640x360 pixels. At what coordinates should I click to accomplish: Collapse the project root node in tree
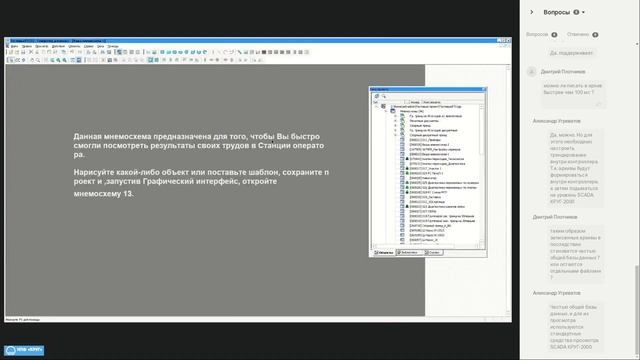coord(376,107)
